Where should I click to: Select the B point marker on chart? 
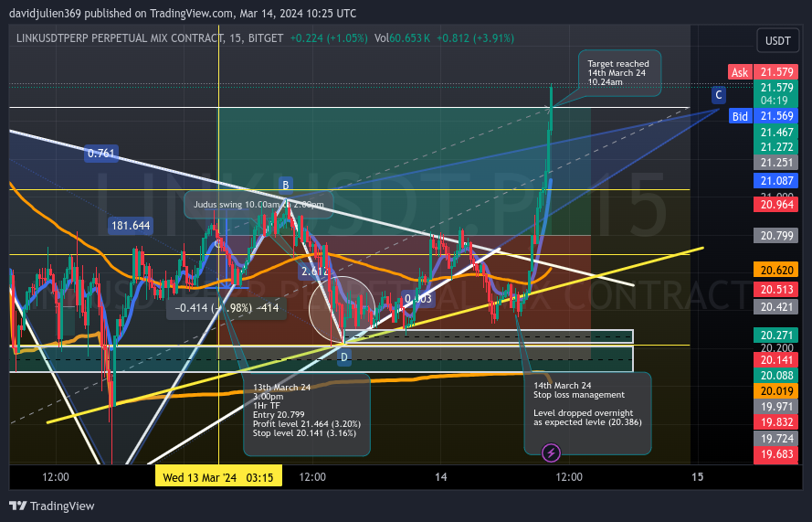tap(285, 185)
